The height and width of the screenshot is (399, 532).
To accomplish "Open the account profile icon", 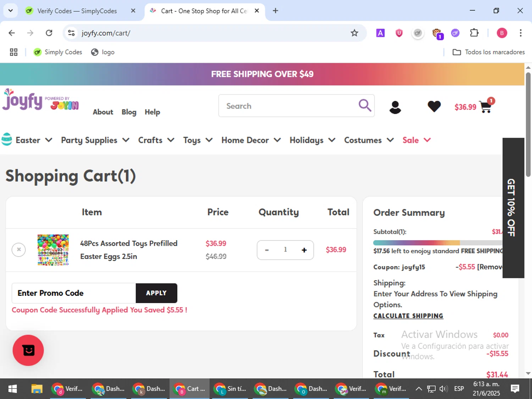I will click(x=395, y=107).
